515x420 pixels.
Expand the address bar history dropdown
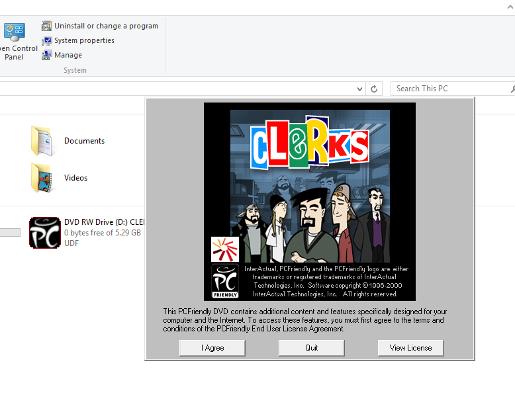point(359,89)
